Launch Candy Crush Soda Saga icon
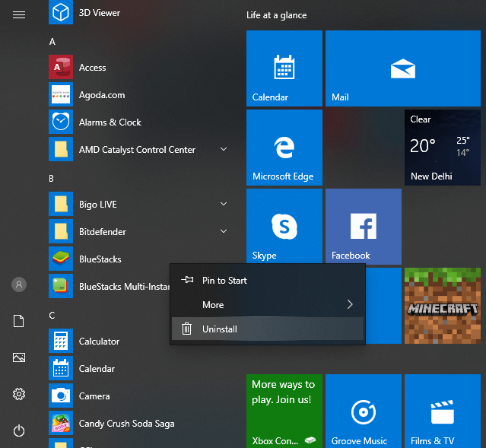 (x=61, y=423)
